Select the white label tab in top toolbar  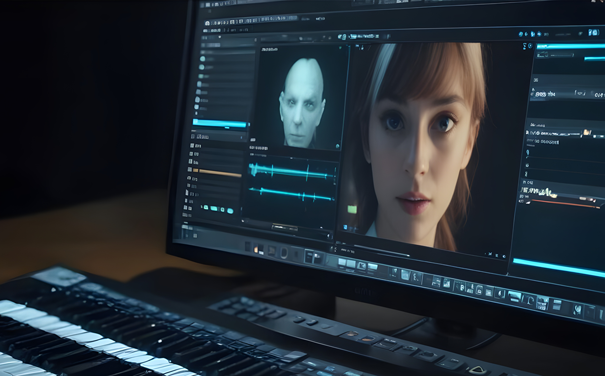pos(320,19)
